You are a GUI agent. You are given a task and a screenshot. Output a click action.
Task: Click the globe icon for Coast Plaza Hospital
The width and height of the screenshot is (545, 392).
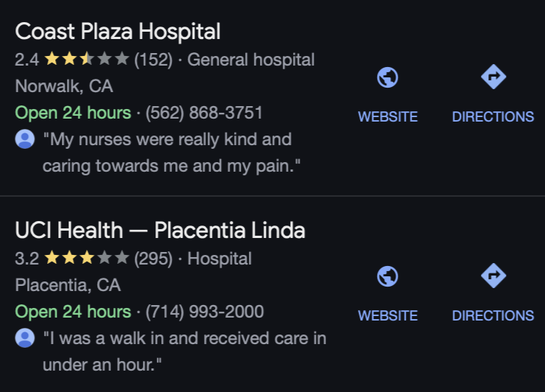click(x=387, y=77)
